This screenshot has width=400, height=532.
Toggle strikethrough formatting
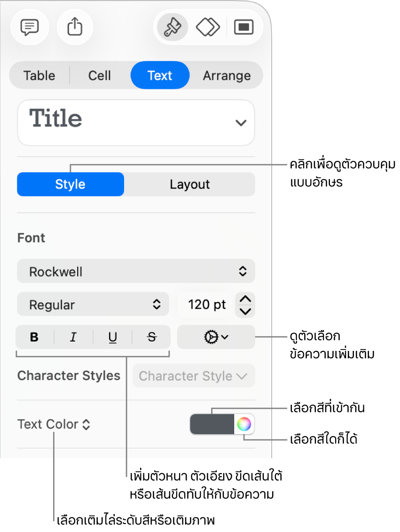pos(151,337)
